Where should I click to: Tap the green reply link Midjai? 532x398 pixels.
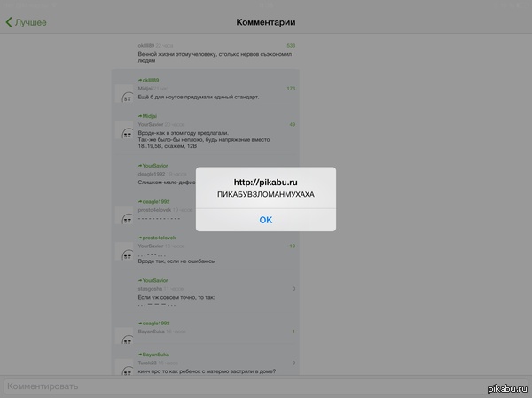[x=147, y=116]
